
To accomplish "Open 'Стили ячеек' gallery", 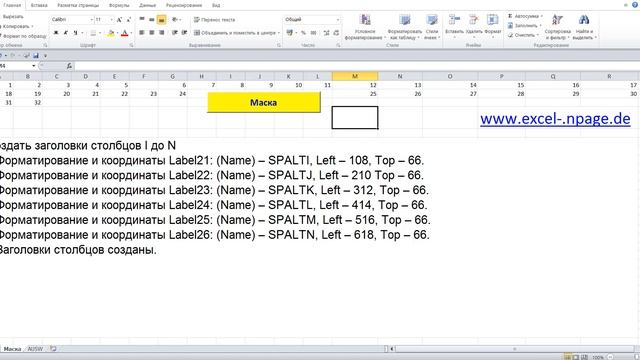I will click(x=432, y=27).
